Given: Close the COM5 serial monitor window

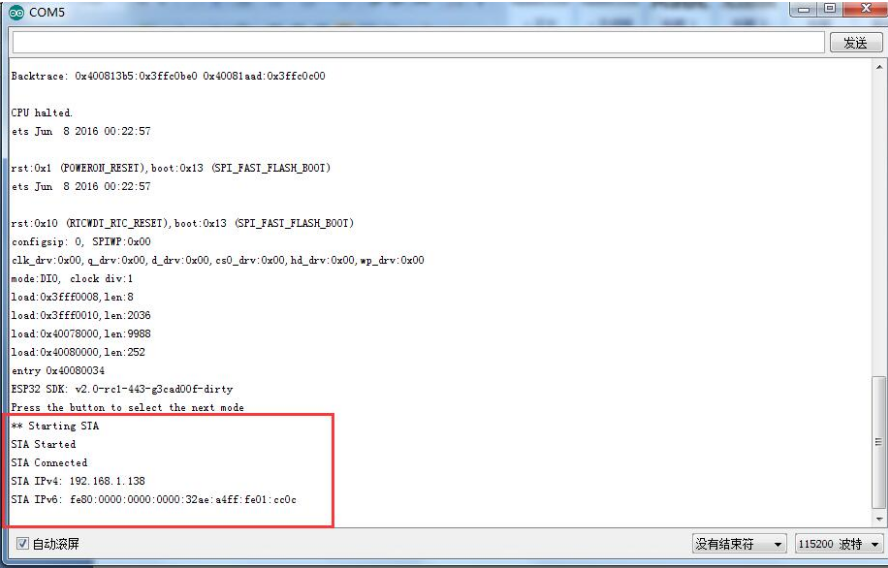Looking at the screenshot, I should point(865,8).
